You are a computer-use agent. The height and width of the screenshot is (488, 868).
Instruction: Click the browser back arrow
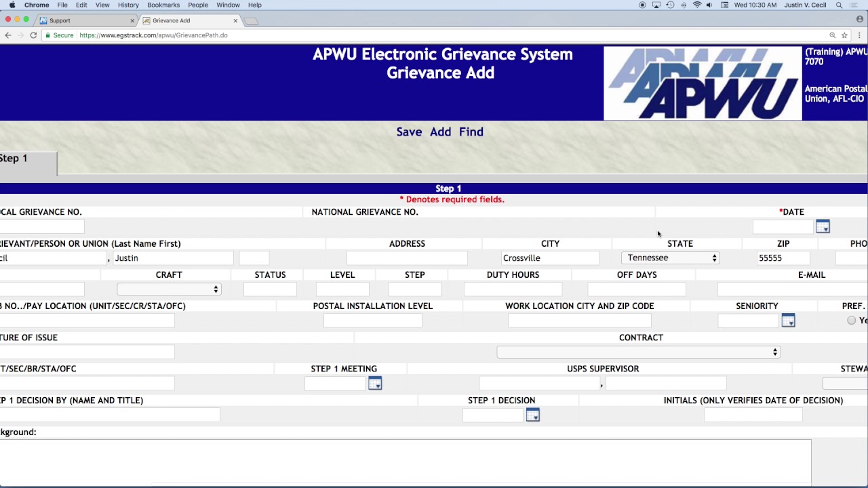click(x=8, y=35)
